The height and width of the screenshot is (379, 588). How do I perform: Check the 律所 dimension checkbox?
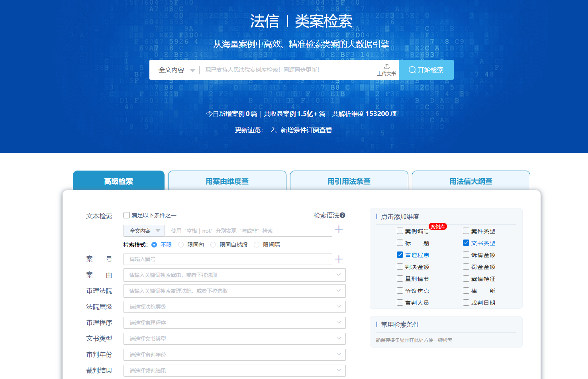click(x=466, y=291)
